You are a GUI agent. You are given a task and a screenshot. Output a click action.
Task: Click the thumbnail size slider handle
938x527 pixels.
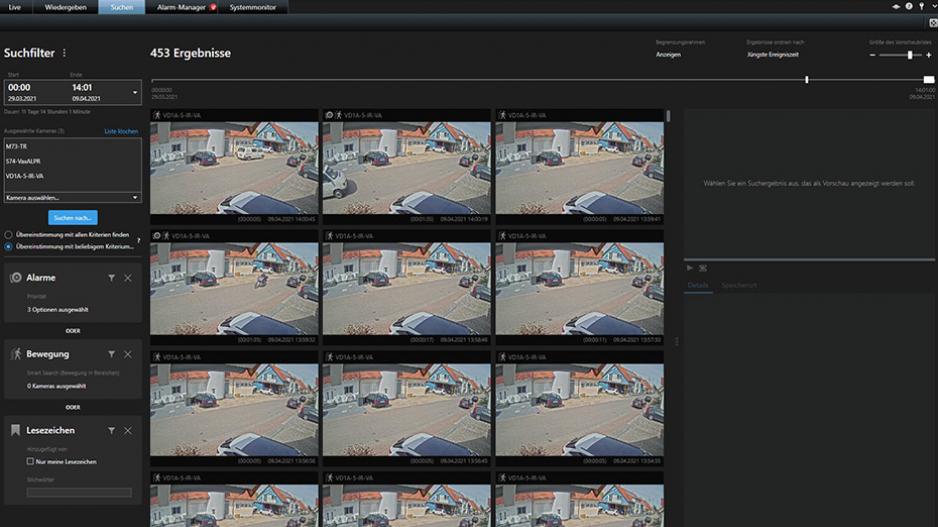coord(910,55)
